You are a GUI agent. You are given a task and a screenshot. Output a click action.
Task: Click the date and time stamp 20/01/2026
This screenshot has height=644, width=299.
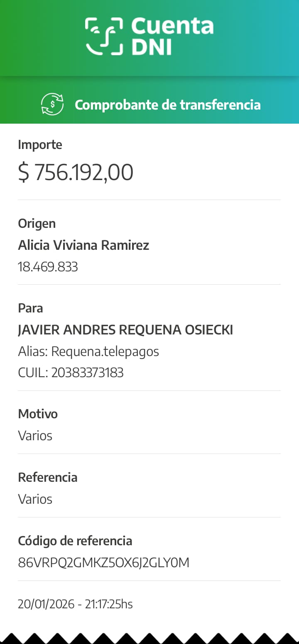point(75,604)
